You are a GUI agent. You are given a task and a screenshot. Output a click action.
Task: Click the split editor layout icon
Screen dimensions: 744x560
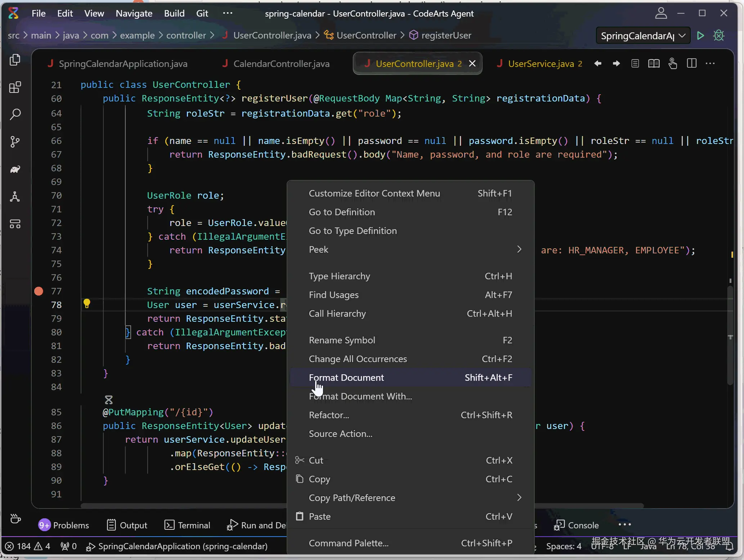(x=691, y=64)
